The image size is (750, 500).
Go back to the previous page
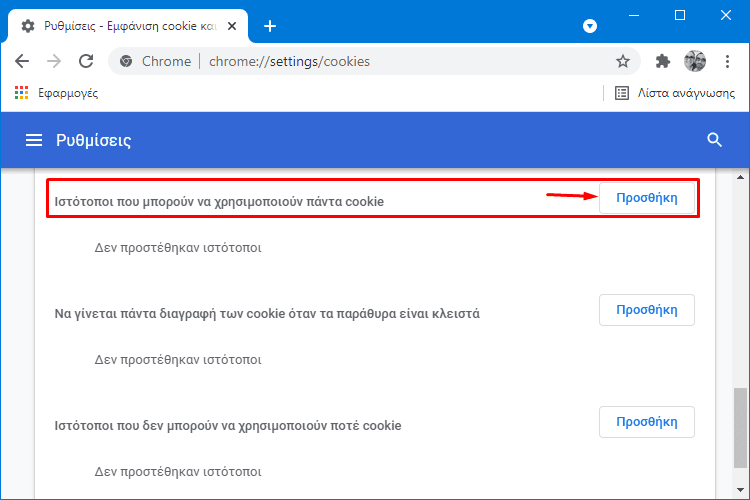[22, 61]
